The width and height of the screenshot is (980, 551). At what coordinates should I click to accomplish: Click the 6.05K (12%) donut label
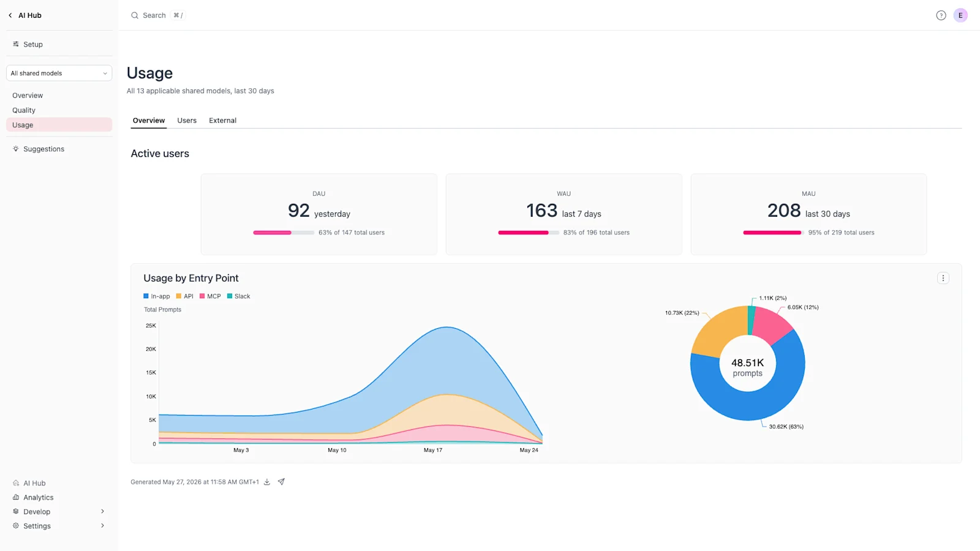pos(803,307)
